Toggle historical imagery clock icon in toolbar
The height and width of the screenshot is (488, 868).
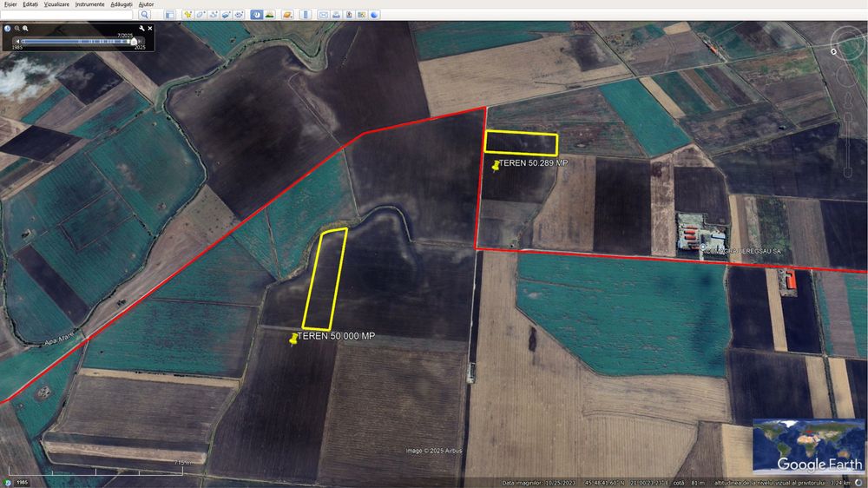tap(257, 15)
